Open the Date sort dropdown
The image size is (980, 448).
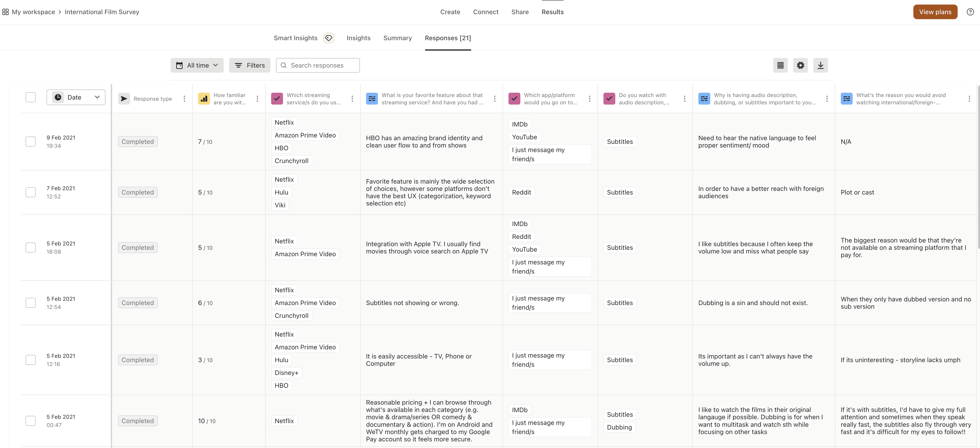pos(76,98)
